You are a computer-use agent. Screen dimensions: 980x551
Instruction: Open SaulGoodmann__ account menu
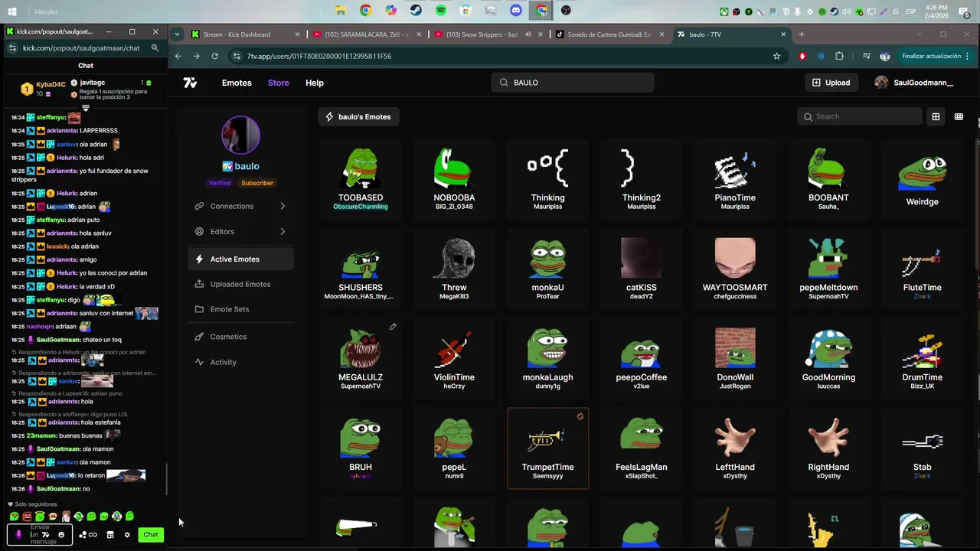[914, 83]
